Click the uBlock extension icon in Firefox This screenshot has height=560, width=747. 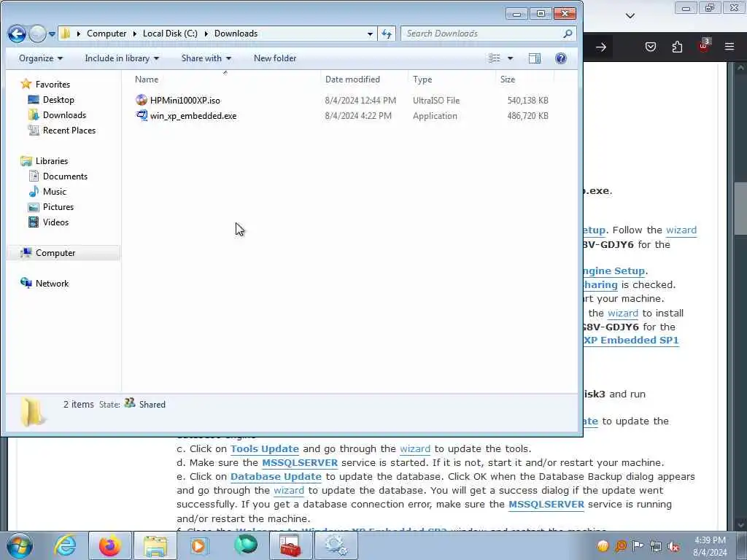[x=704, y=46]
